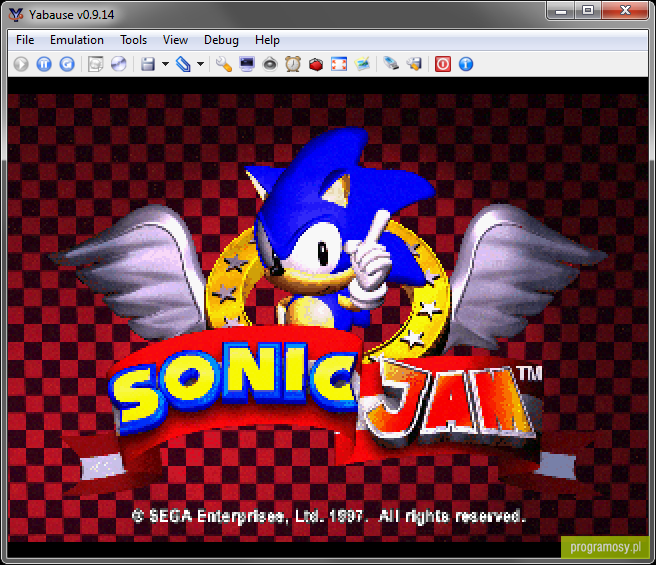This screenshot has width=656, height=565.
Task: Open settings with the wrench icon
Action: pyautogui.click(x=224, y=64)
